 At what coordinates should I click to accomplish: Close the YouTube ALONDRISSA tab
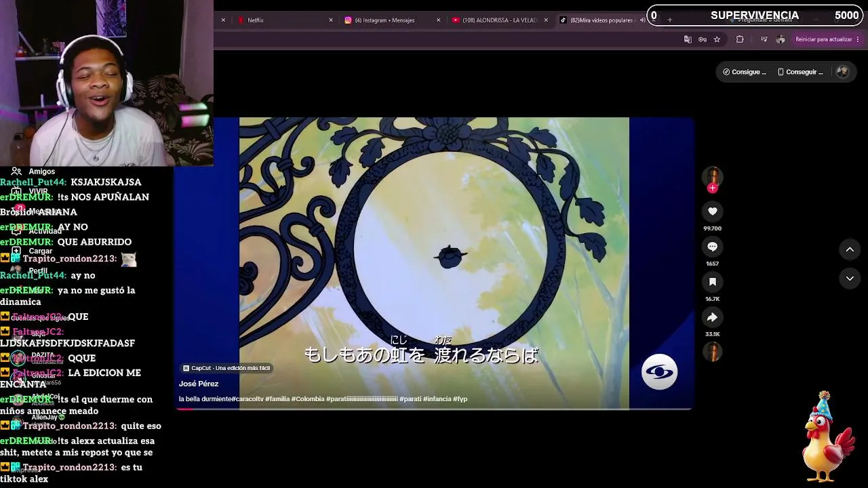(547, 20)
